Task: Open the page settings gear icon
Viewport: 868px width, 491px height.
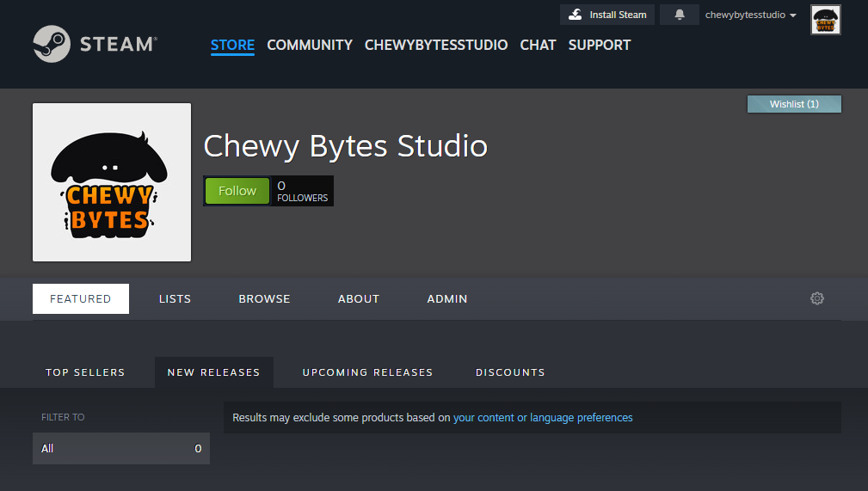Action: click(817, 298)
